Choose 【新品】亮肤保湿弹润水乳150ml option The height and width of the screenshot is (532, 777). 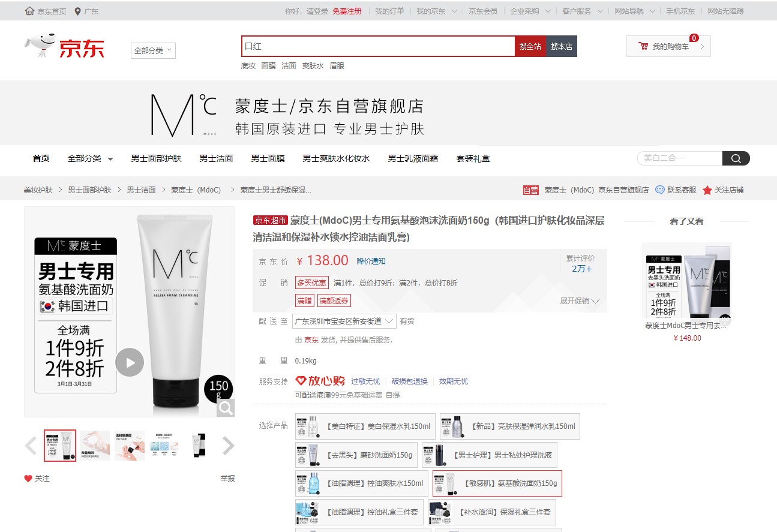click(510, 426)
